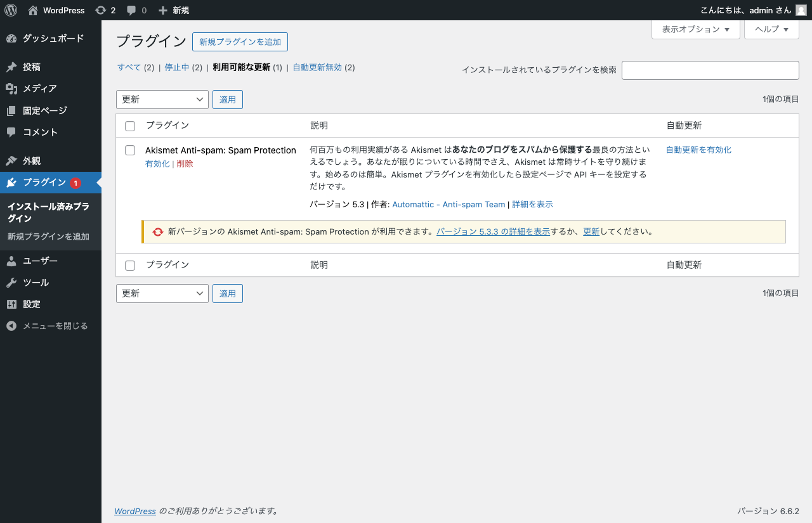This screenshot has width=812, height=523.
Task: Expand the ヘルプ panel
Action: [771, 29]
